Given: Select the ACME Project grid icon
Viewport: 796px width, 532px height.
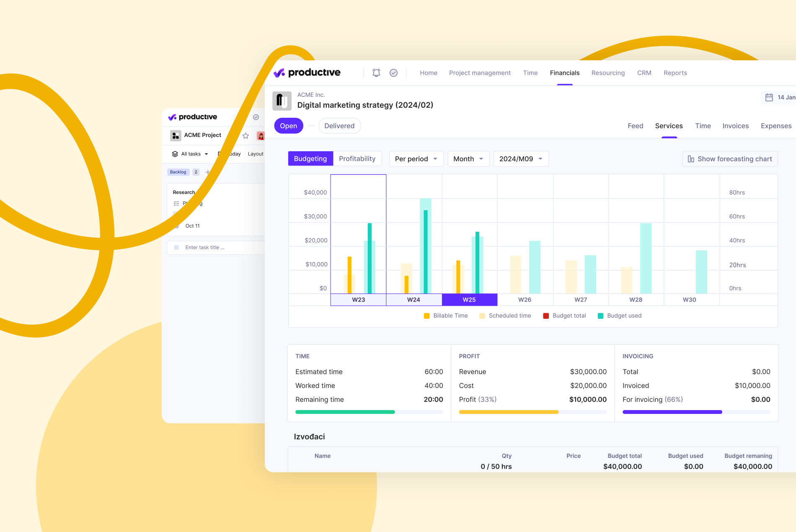Looking at the screenshot, I should [176, 135].
